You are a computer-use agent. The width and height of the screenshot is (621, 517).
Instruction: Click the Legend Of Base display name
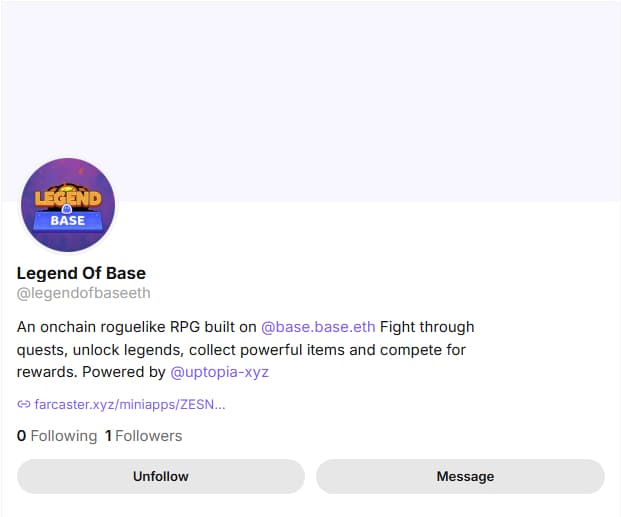(81, 273)
